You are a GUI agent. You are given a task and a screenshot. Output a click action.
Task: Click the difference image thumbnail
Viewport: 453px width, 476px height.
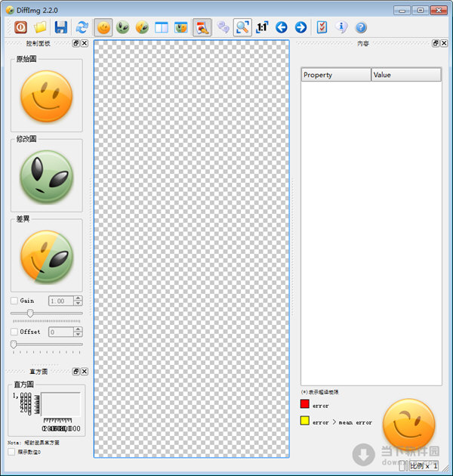tap(47, 257)
